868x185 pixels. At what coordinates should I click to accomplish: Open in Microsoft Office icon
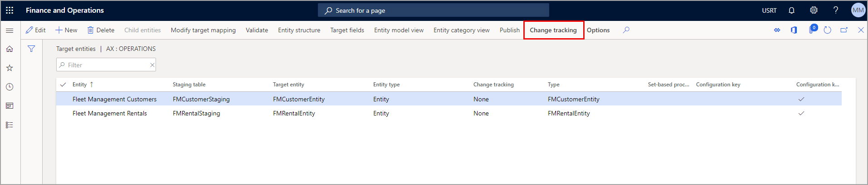tap(794, 30)
